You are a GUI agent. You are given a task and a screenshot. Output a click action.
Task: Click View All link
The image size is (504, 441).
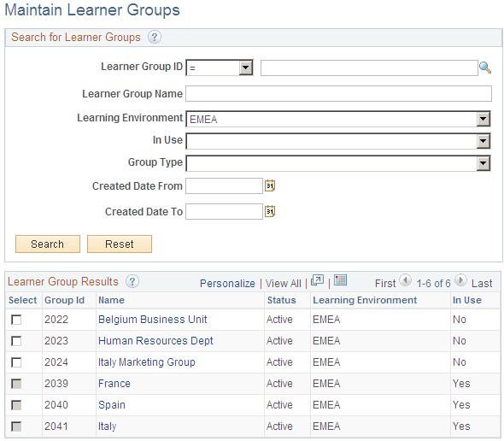283,284
